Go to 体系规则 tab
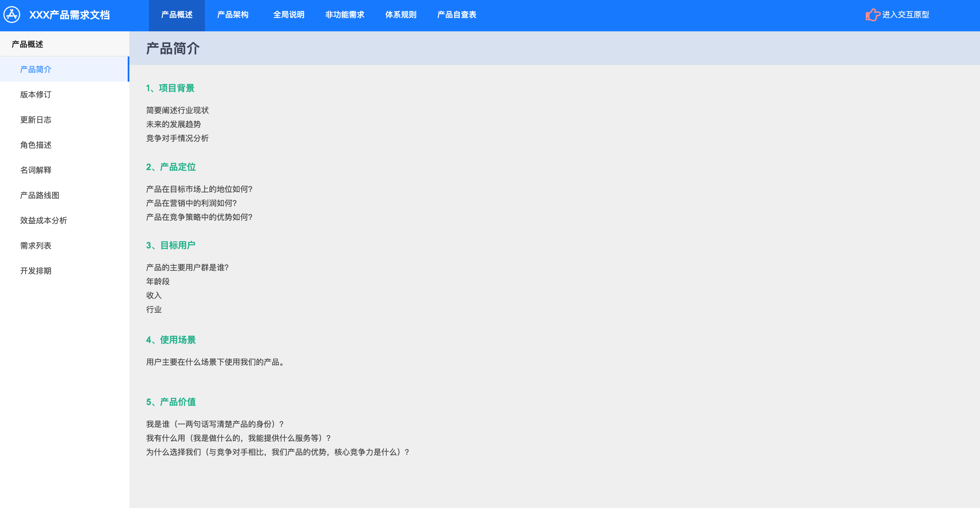 [401, 15]
